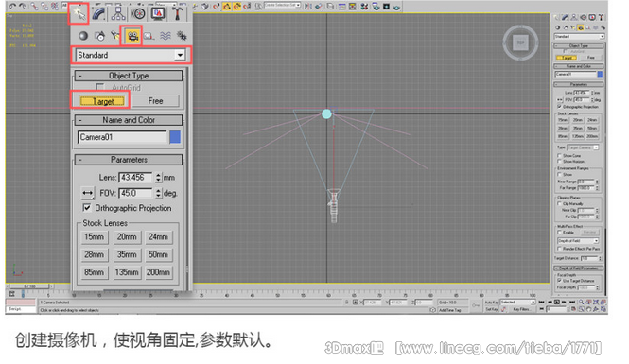Click the Lens spinner arrows in enlarged panel

pyautogui.click(x=159, y=177)
